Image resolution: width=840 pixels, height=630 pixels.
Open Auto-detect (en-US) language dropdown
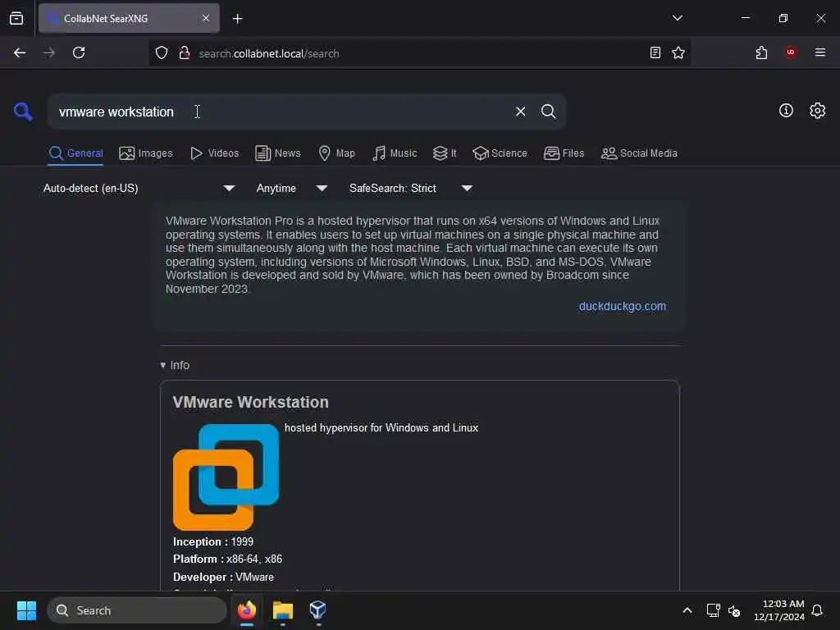139,188
